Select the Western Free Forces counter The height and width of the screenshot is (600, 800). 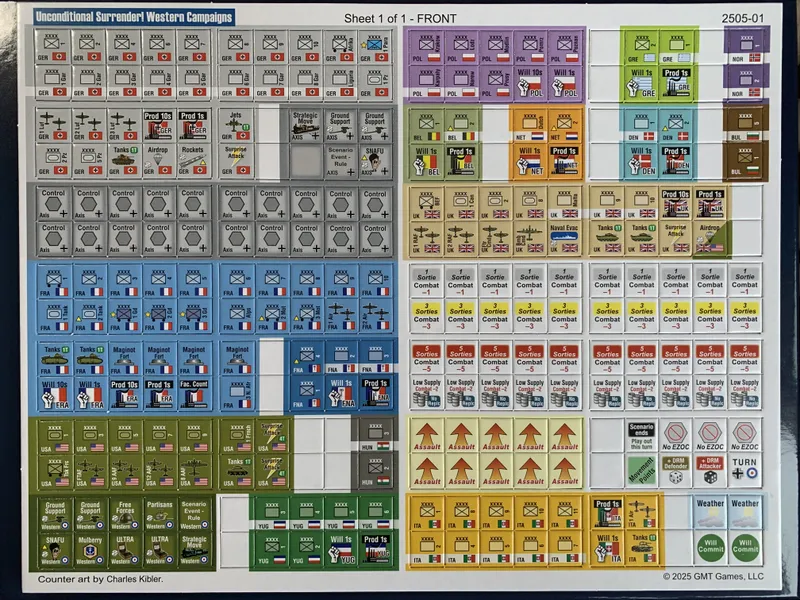(x=124, y=514)
